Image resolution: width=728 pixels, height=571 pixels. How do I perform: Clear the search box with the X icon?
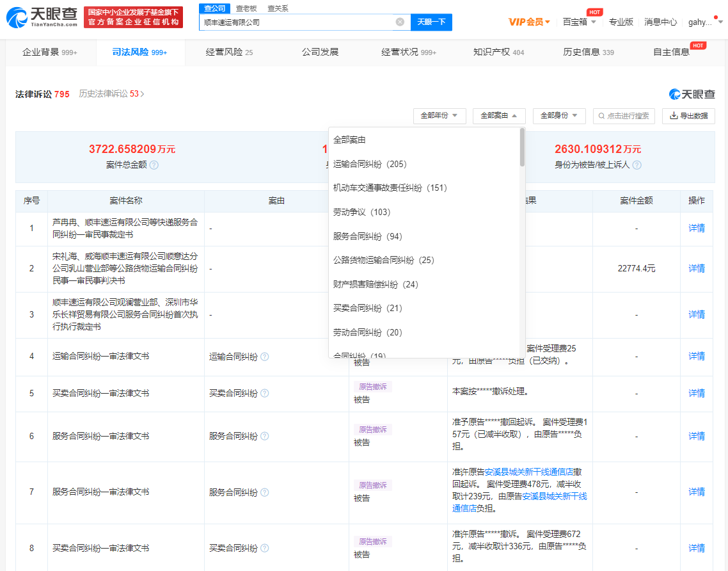400,22
